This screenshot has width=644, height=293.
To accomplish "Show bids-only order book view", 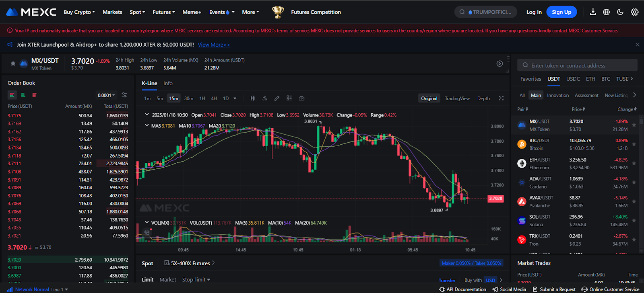I will (23, 95).
